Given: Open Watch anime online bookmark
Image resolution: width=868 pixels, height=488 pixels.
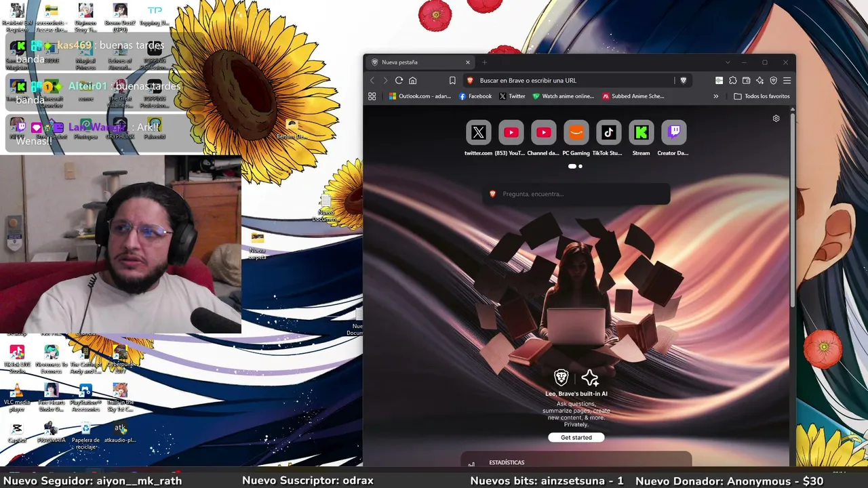Looking at the screenshot, I should point(563,96).
